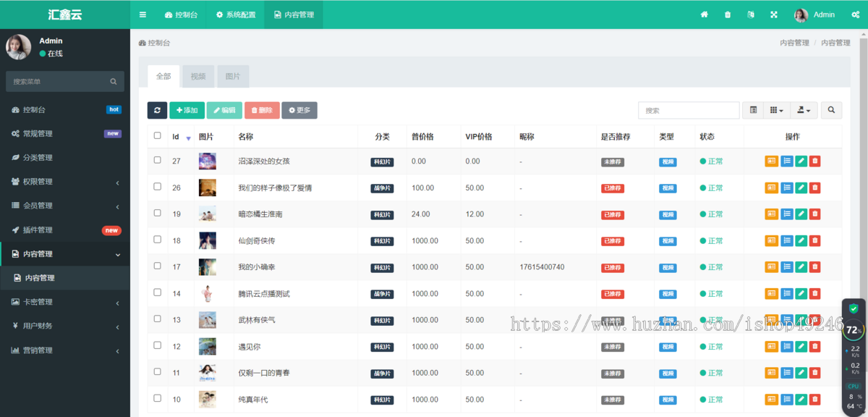
Task: Open the export dropdown button
Action: (803, 110)
